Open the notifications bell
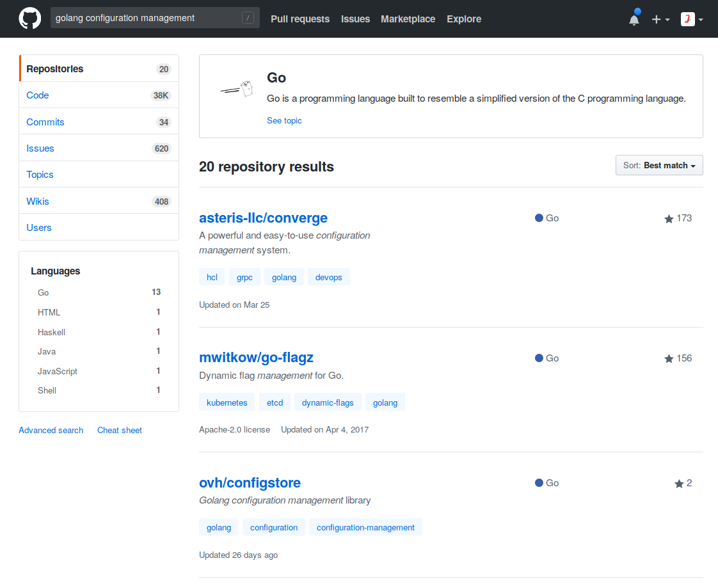The width and height of the screenshot is (718, 588). 634,19
